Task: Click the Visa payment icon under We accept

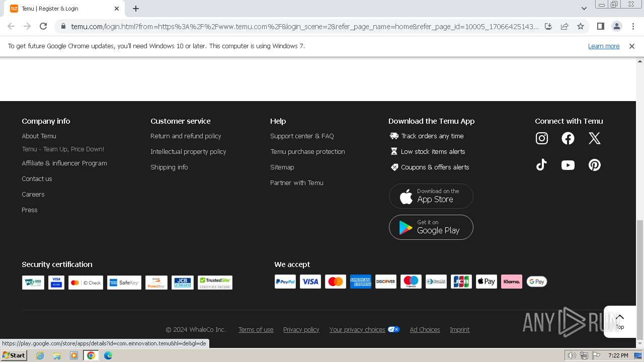Action: coord(310,282)
